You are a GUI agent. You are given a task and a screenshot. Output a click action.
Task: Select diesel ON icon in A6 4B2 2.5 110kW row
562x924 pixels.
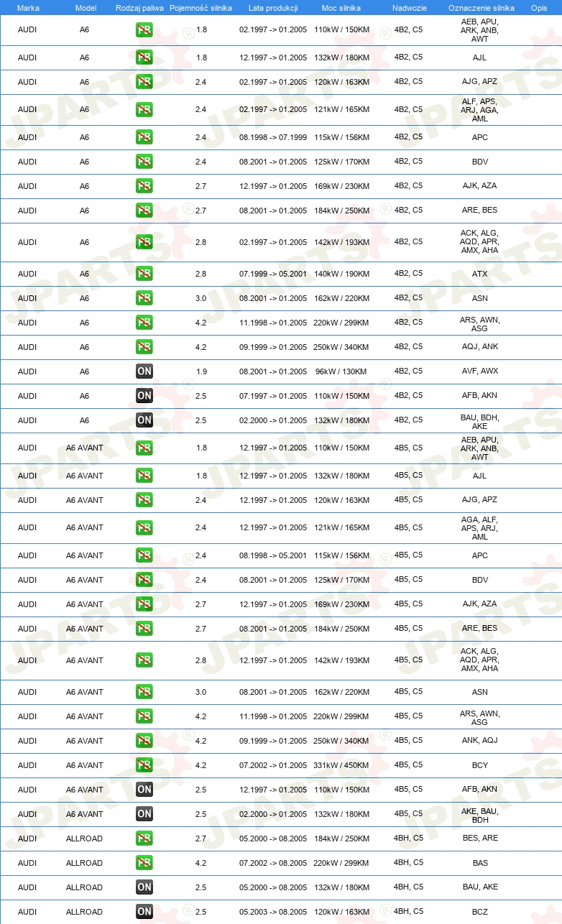144,396
